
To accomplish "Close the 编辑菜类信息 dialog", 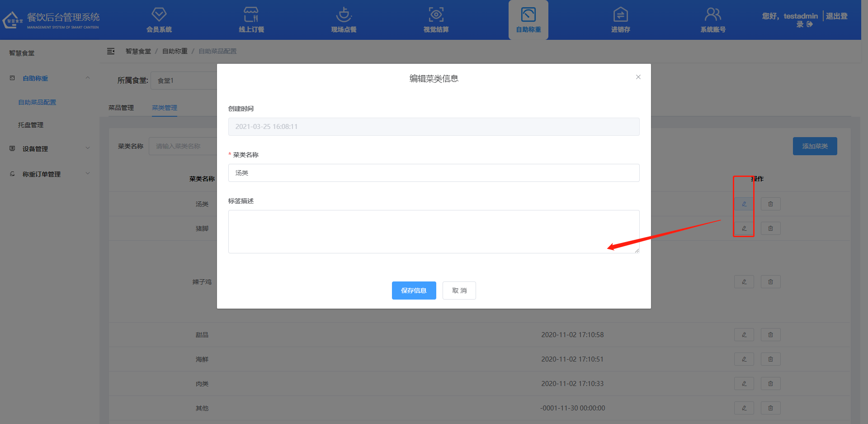I will pos(638,77).
